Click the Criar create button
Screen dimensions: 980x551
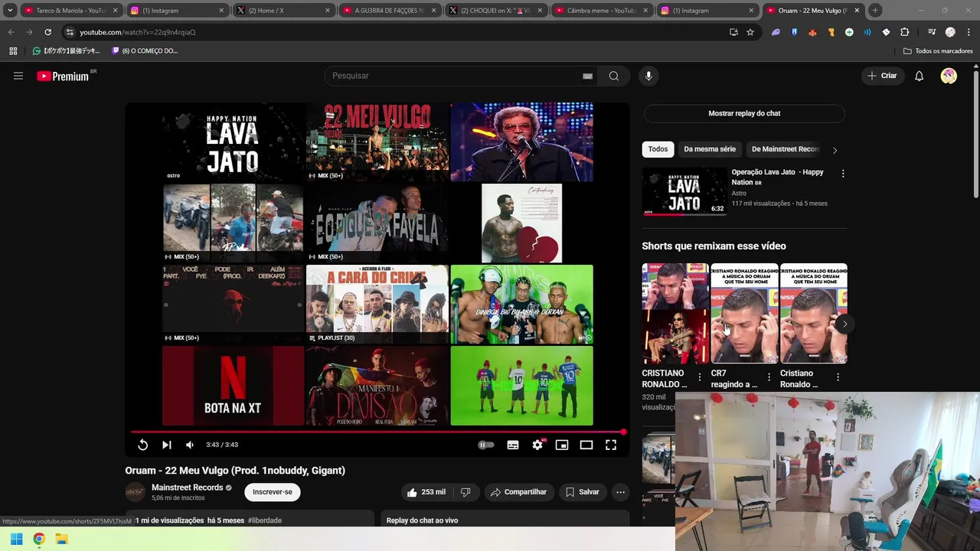[x=881, y=76]
